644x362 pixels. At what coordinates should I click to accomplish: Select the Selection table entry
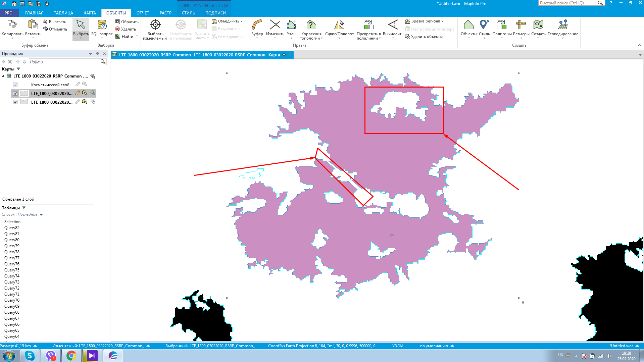coord(12,222)
